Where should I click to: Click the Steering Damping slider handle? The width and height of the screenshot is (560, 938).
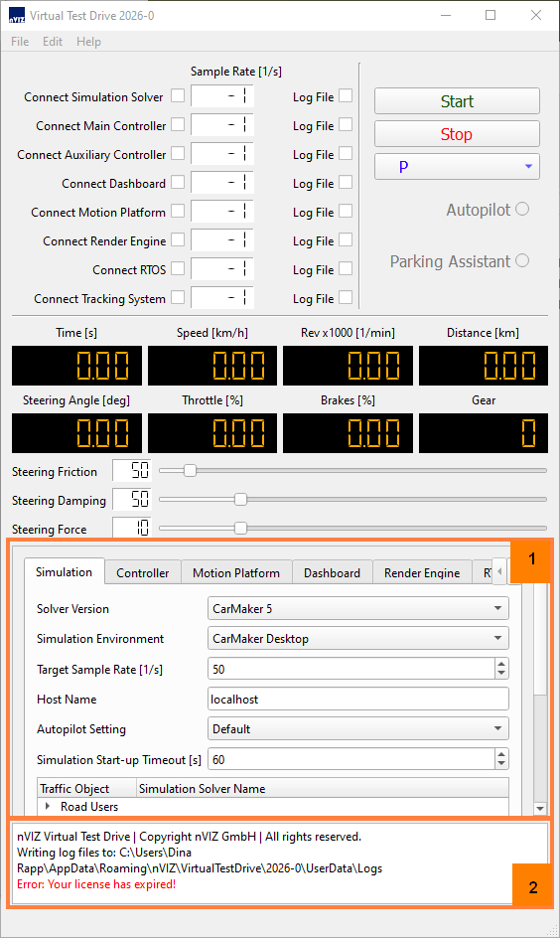240,499
